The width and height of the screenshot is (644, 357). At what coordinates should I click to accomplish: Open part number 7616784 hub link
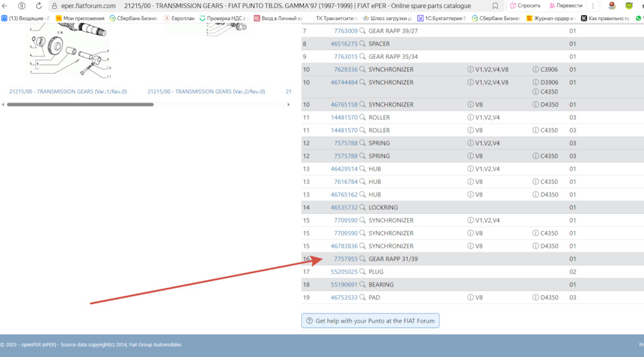(345, 182)
